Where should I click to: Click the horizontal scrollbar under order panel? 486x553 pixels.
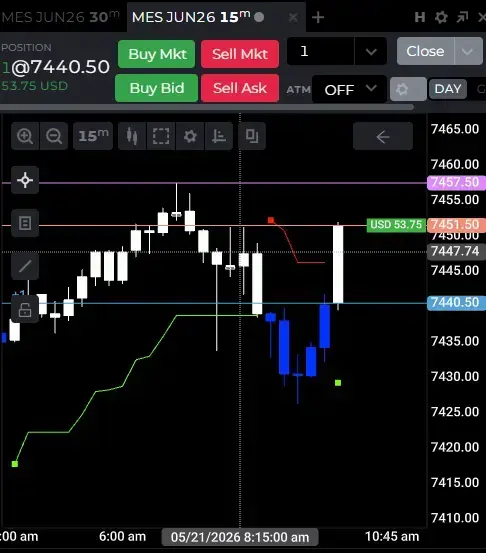207,107
